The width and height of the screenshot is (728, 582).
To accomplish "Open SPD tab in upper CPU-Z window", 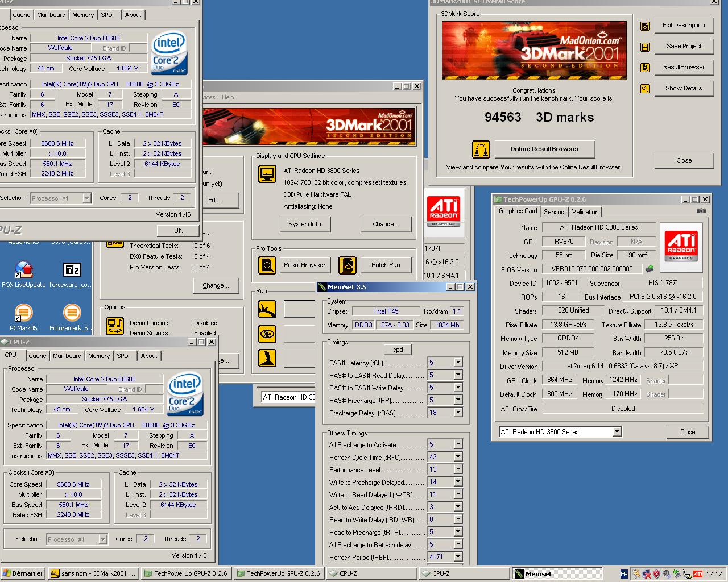I will click(107, 15).
